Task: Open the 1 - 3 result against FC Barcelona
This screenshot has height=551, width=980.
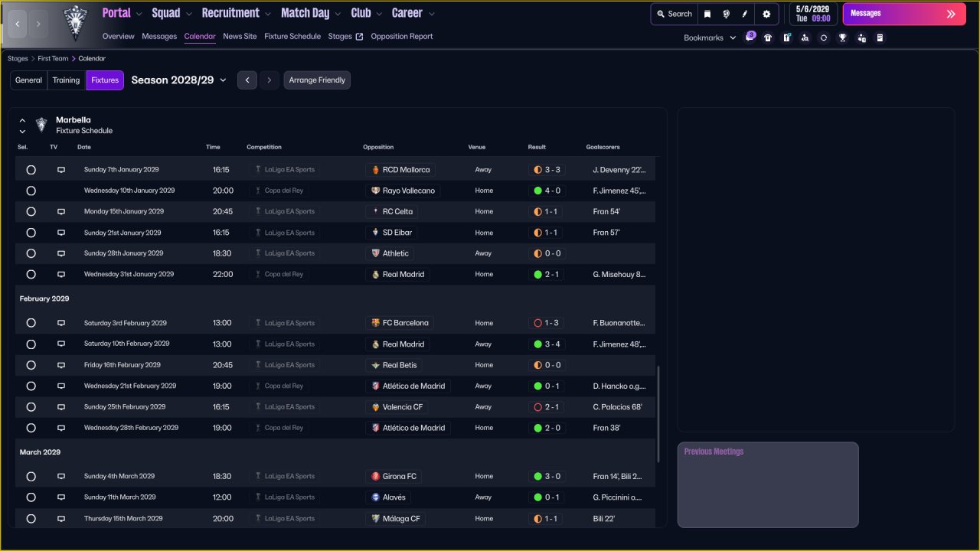Action: (547, 323)
